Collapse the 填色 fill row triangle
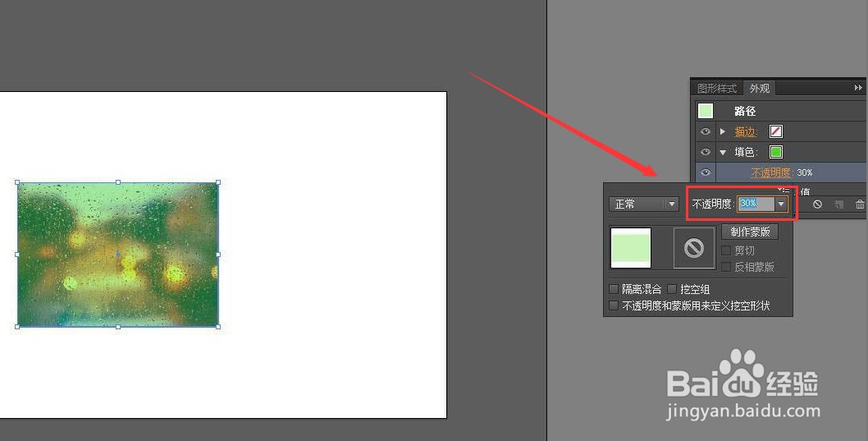The image size is (868, 441). coord(723,153)
